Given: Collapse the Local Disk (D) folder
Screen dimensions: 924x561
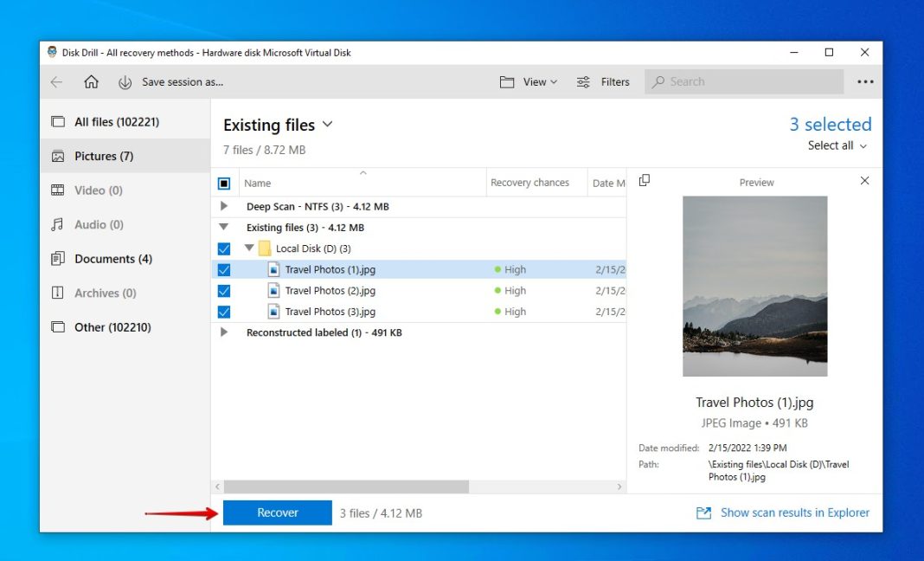Looking at the screenshot, I should [x=249, y=248].
